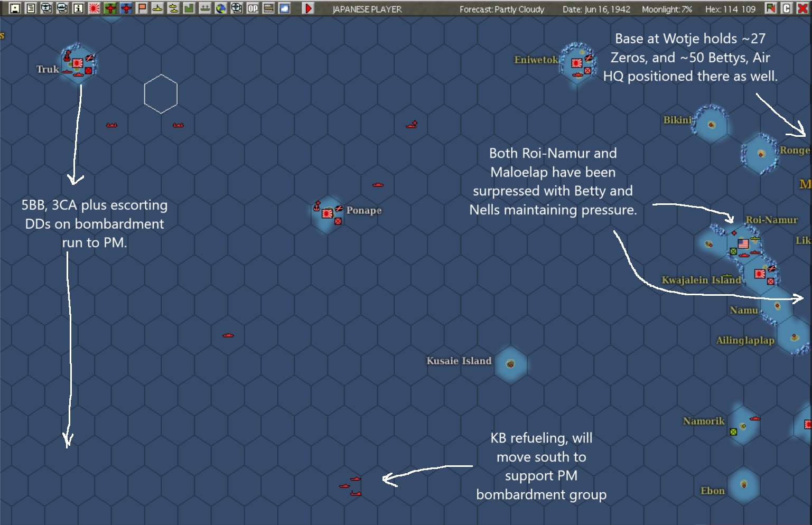Click the orange flag toolbar icon

[x=142, y=8]
